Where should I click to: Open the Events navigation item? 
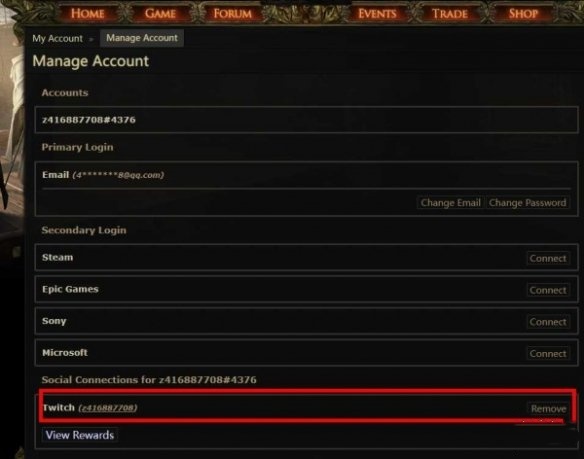(377, 13)
